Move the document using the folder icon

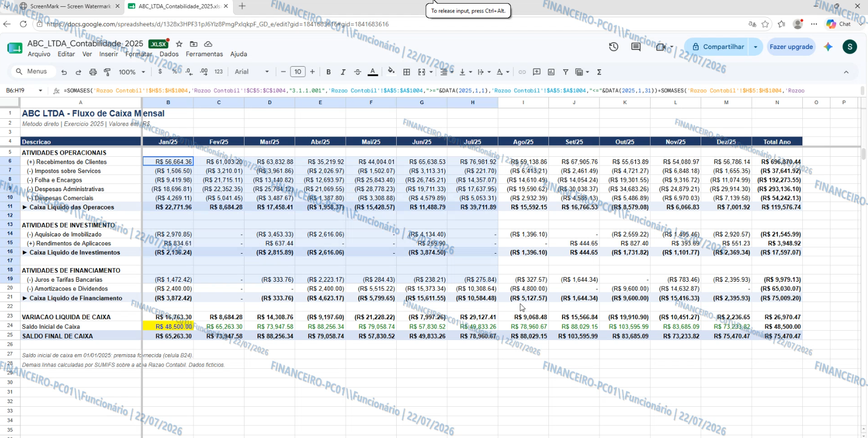(193, 44)
